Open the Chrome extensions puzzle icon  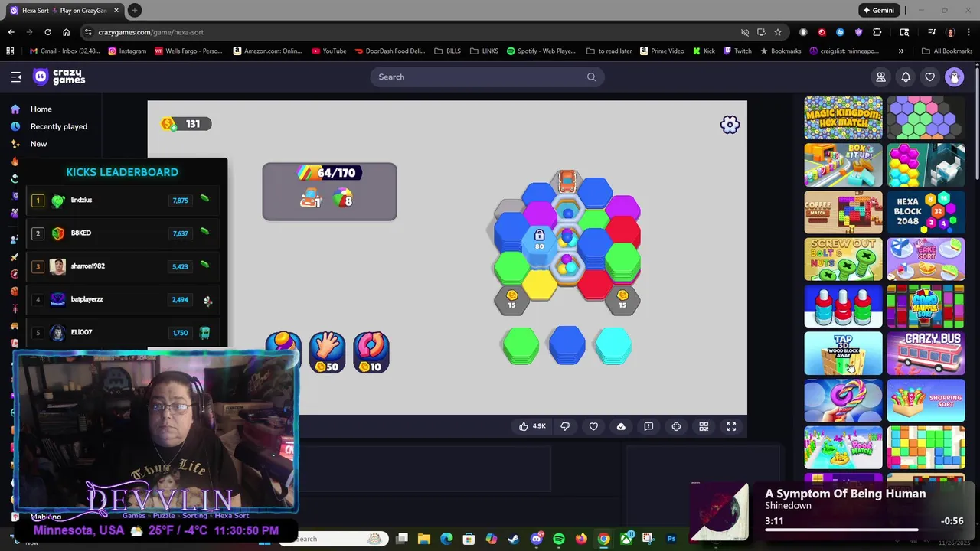pyautogui.click(x=877, y=32)
